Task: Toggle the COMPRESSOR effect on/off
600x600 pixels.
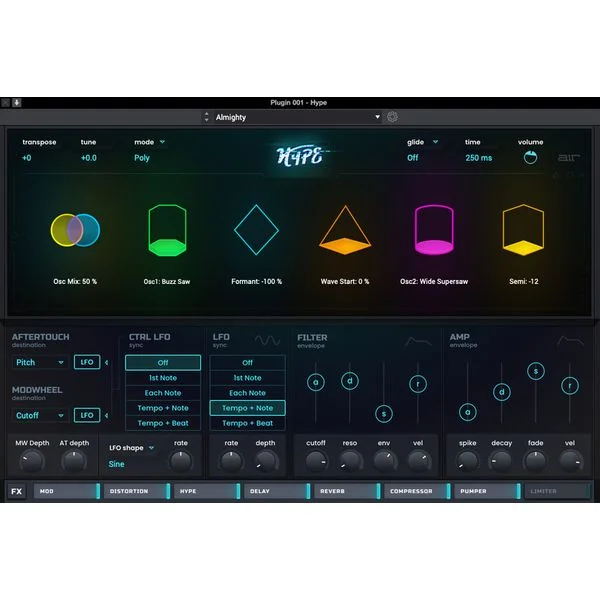Action: (x=448, y=491)
